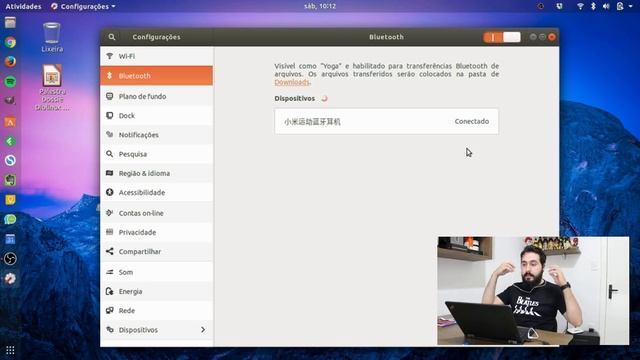Open Rede settings panel
640x360 pixels.
coord(156,311)
